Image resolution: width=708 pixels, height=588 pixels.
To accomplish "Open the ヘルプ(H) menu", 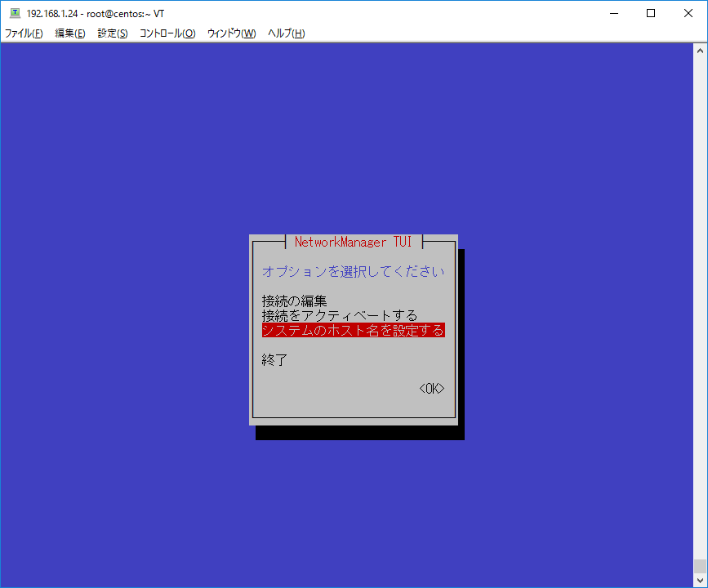I will pos(287,33).
